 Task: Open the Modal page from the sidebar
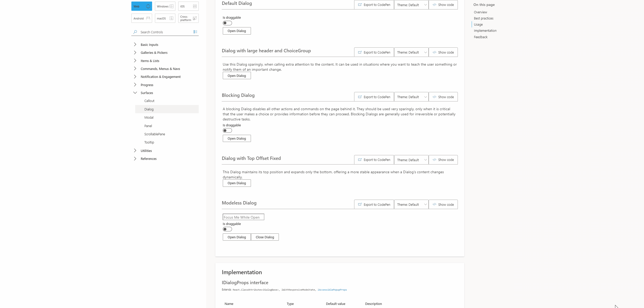coord(149,117)
